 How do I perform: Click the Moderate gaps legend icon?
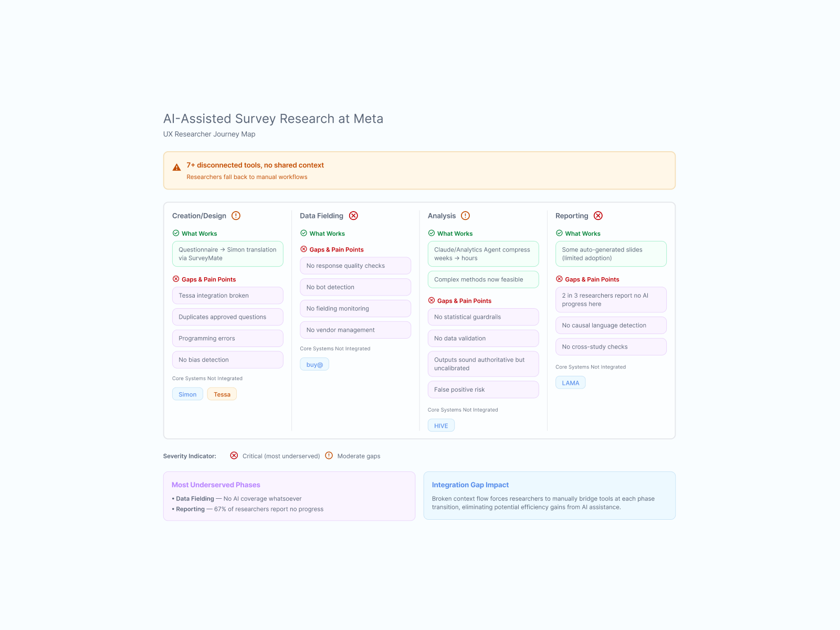(x=329, y=456)
